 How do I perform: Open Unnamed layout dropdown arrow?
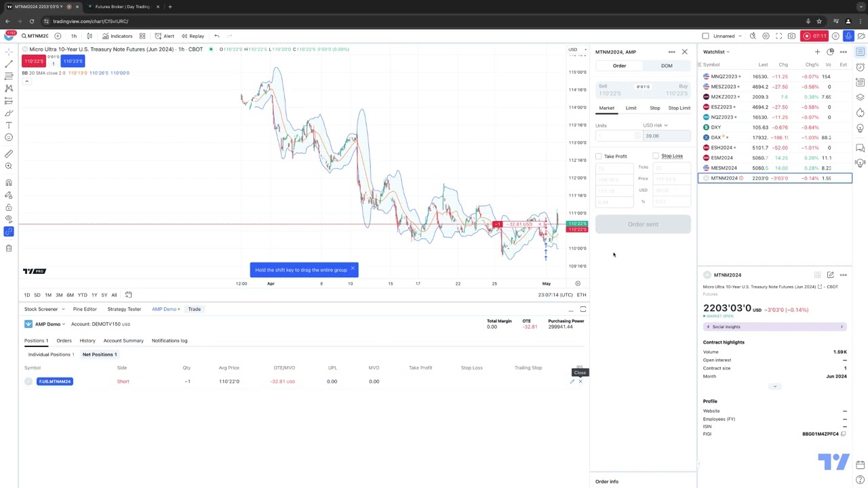pos(739,36)
